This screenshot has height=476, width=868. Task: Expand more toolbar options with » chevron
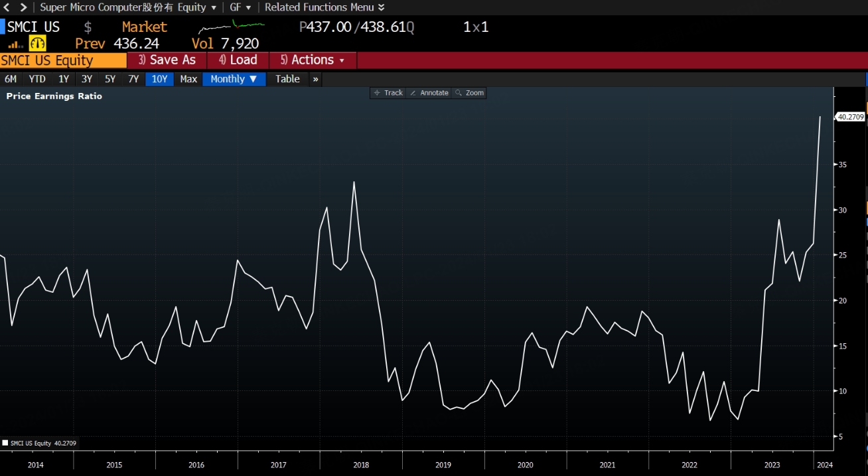pyautogui.click(x=315, y=79)
